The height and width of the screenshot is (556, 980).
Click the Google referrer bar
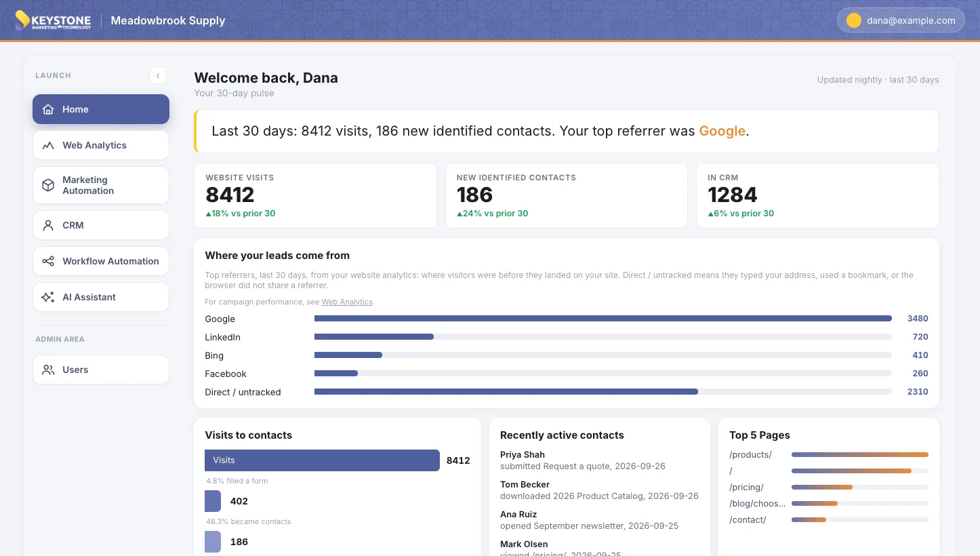(603, 318)
